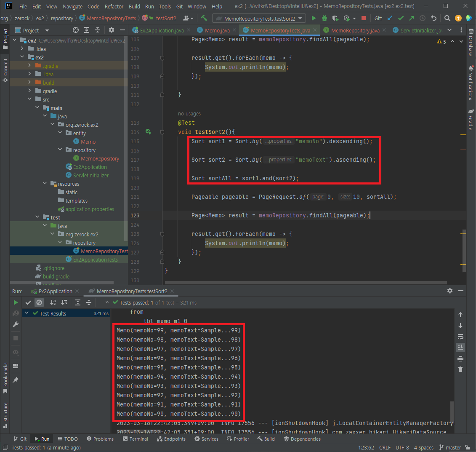Open the Refactor menu
The height and width of the screenshot is (452, 476).
click(x=114, y=6)
